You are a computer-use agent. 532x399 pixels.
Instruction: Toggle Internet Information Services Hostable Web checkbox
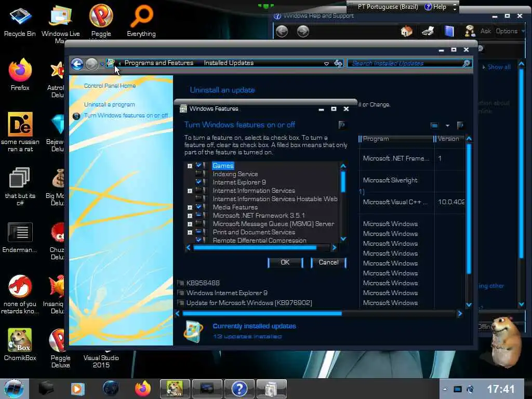click(199, 199)
